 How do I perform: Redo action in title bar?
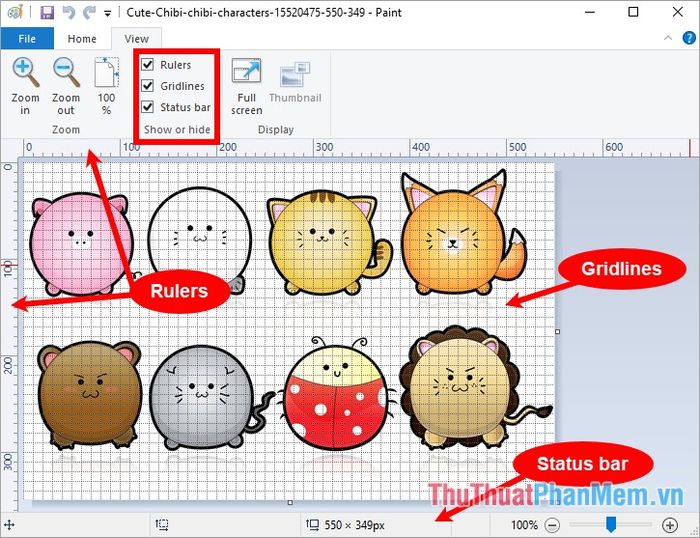point(89,12)
